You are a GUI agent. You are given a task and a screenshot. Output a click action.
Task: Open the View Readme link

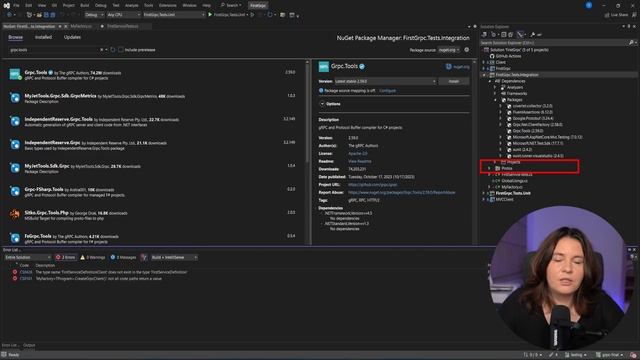tap(360, 161)
